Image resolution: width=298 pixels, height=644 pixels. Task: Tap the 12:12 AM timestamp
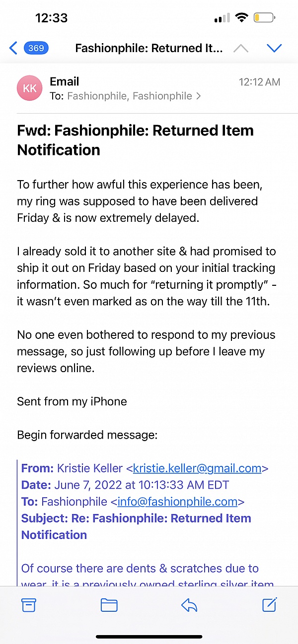(259, 81)
